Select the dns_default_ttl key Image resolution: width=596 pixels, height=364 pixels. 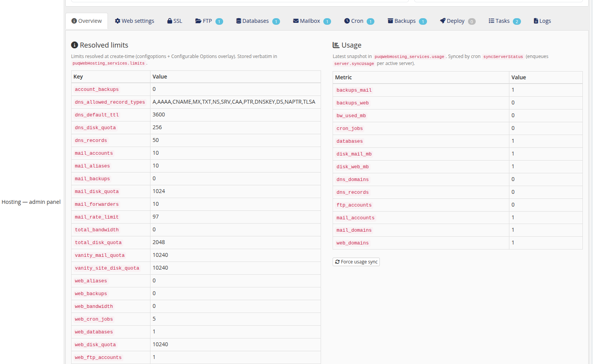click(97, 115)
